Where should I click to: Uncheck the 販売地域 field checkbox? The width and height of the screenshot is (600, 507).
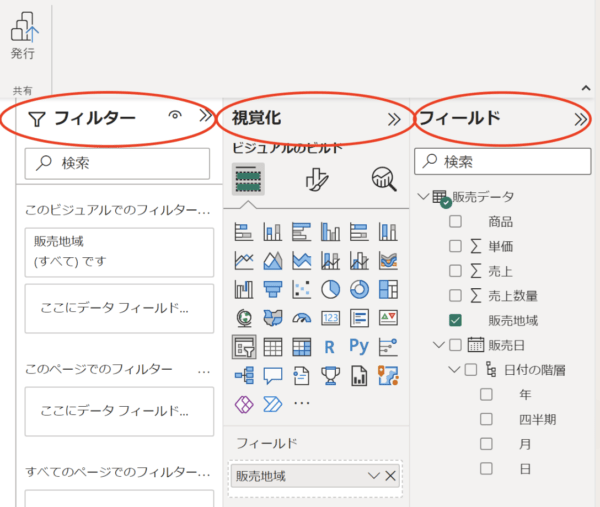point(455,320)
